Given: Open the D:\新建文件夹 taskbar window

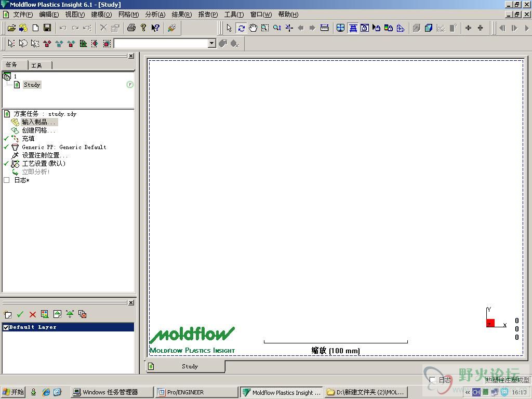Looking at the screenshot, I should pyautogui.click(x=365, y=392).
